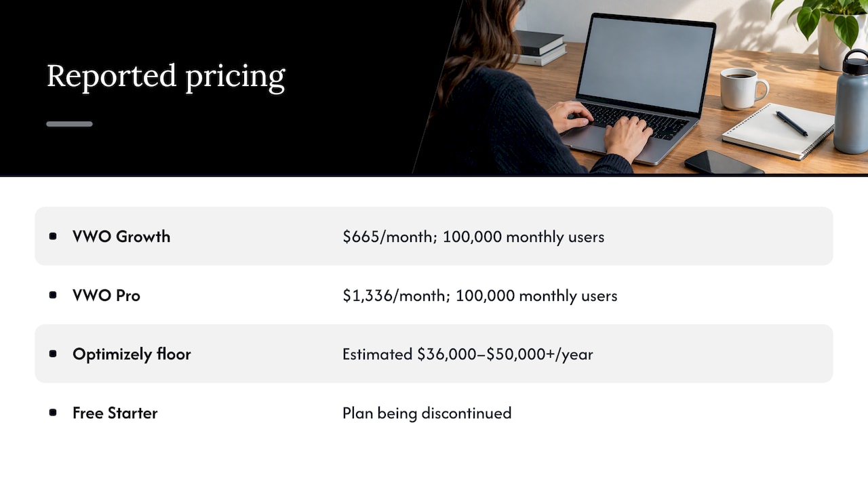Click the bullet beside VWO Growth
Viewport: 868px width, 488px height.
click(53, 237)
